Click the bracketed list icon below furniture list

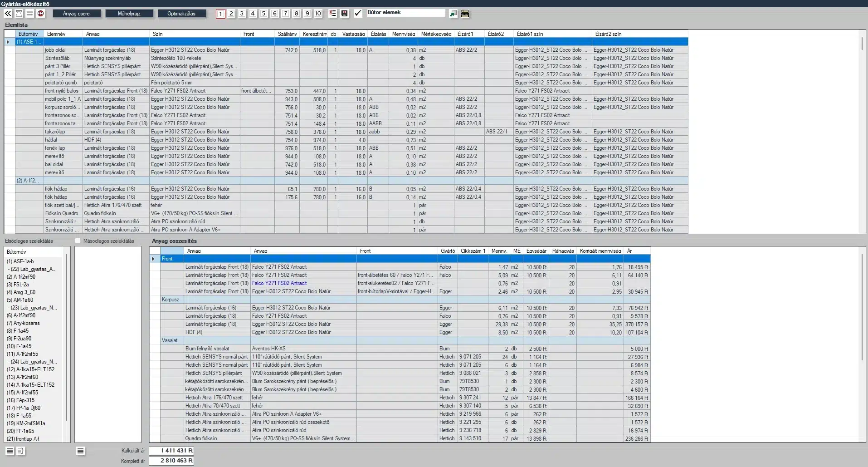click(21, 451)
